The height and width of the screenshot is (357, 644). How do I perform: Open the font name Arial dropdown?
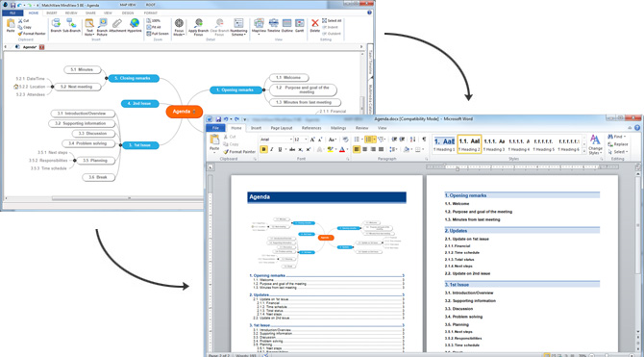coord(291,140)
